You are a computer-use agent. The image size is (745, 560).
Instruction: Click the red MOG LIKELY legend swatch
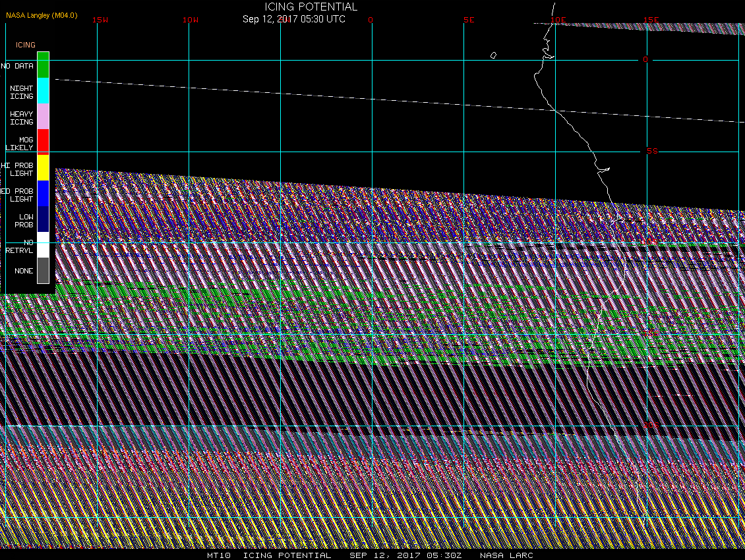[x=44, y=142]
